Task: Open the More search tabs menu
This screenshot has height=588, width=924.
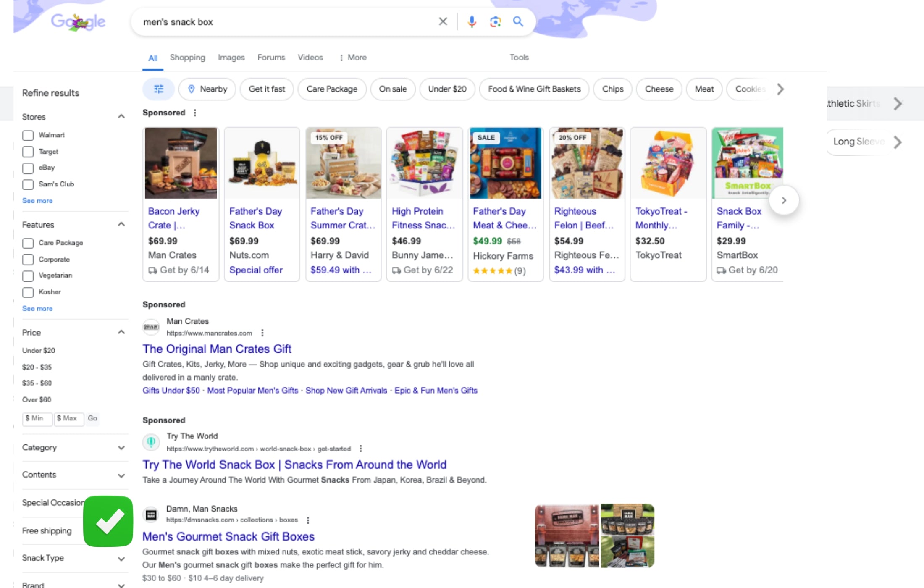Action: tap(353, 58)
